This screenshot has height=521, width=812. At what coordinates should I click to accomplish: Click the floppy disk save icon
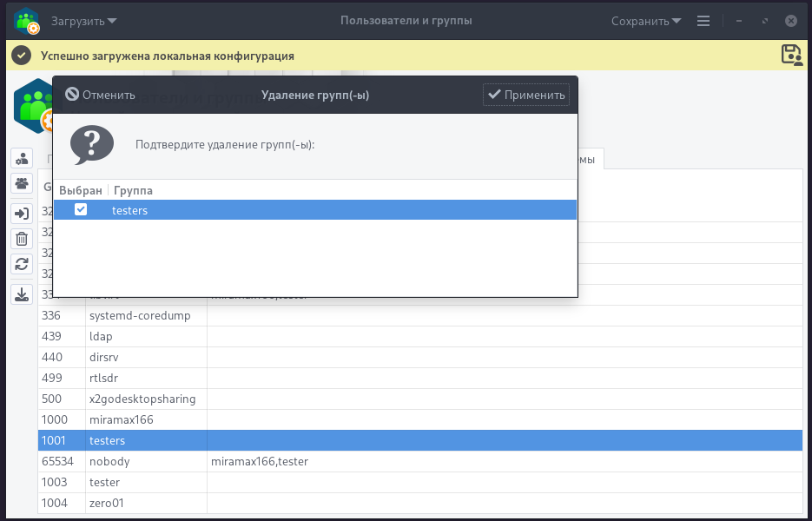coord(791,55)
